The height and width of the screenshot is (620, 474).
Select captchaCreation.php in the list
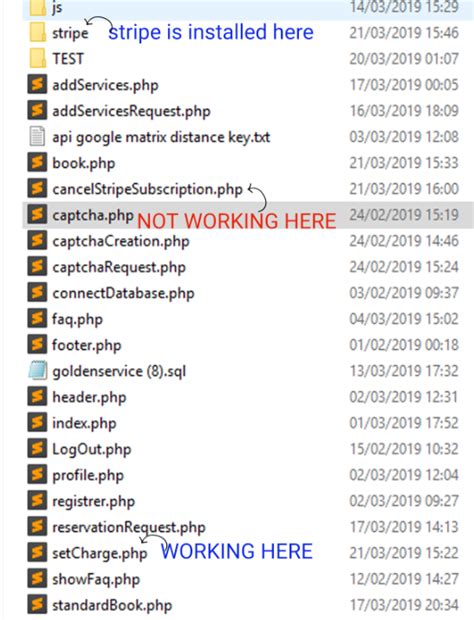121,241
